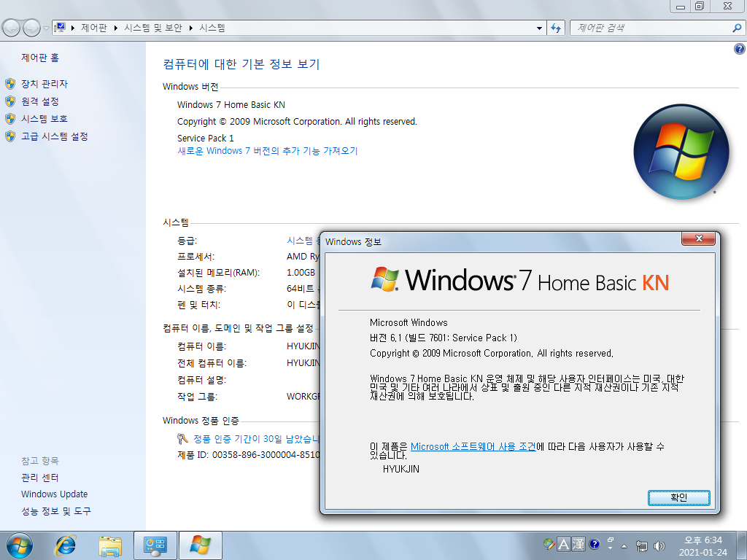Open 고급 시스템 설정 link
747x560 pixels.
tap(54, 136)
